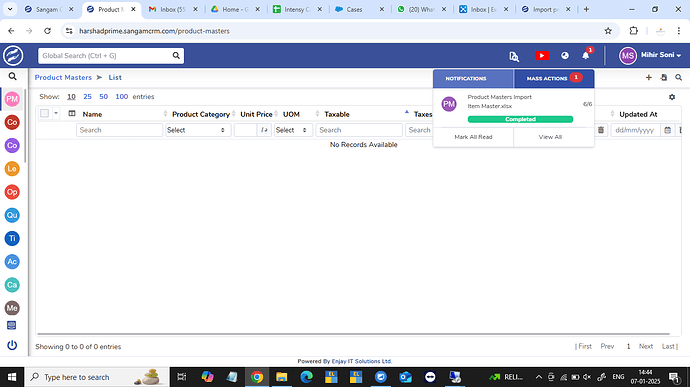This screenshot has width=690, height=387.
Task: Expand the arrow beside the select-all checkbox
Action: 56,114
